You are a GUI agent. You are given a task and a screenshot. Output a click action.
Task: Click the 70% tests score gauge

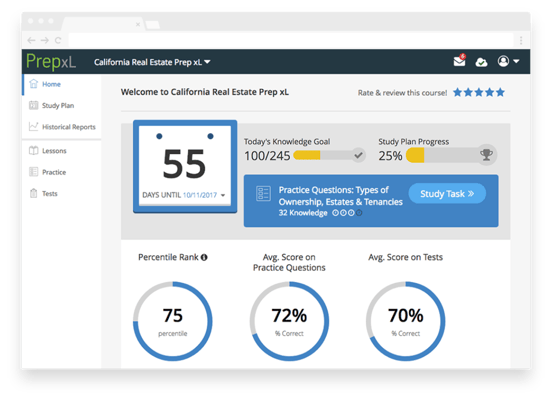coord(406,321)
